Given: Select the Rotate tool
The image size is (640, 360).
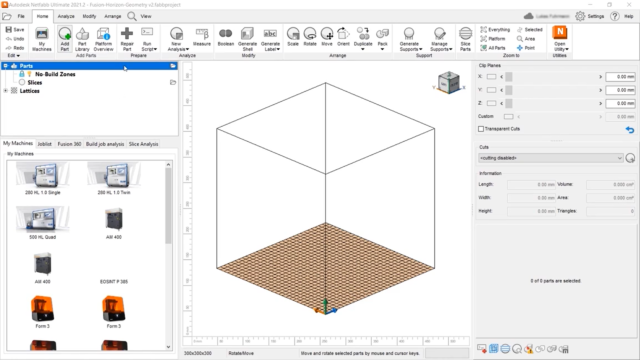Looking at the screenshot, I should pyautogui.click(x=310, y=37).
